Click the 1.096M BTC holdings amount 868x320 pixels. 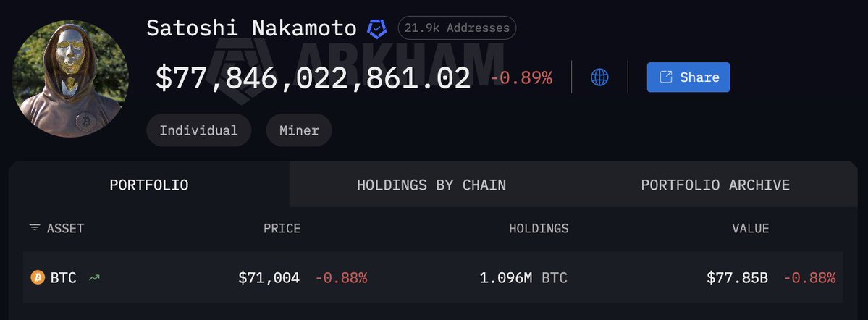pyautogui.click(x=523, y=277)
